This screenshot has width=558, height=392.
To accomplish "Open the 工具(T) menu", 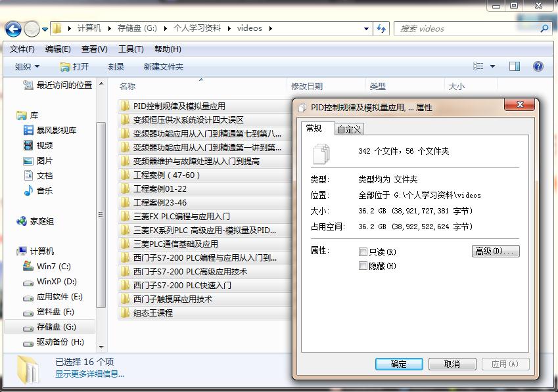I will click(130, 49).
